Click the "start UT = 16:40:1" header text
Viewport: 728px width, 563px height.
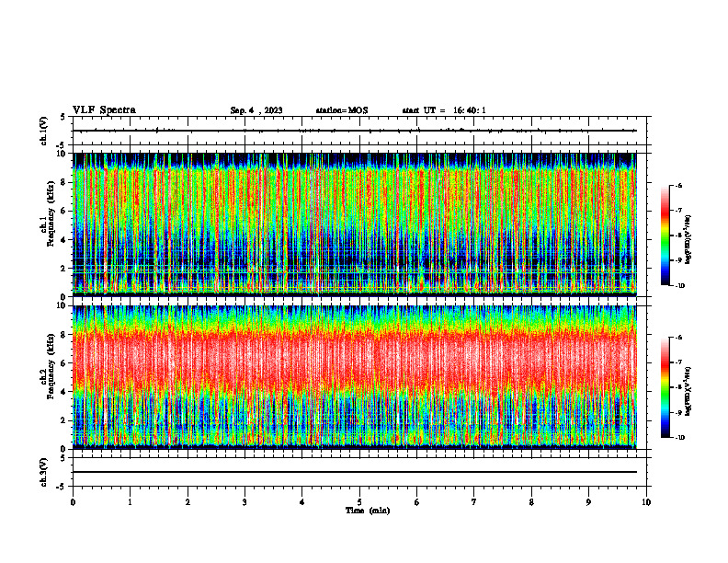point(444,110)
